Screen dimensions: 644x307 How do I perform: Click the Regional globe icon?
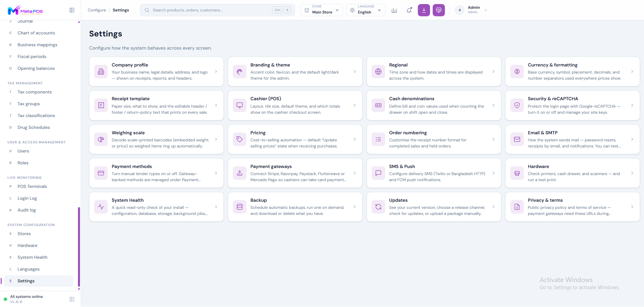[x=378, y=72]
